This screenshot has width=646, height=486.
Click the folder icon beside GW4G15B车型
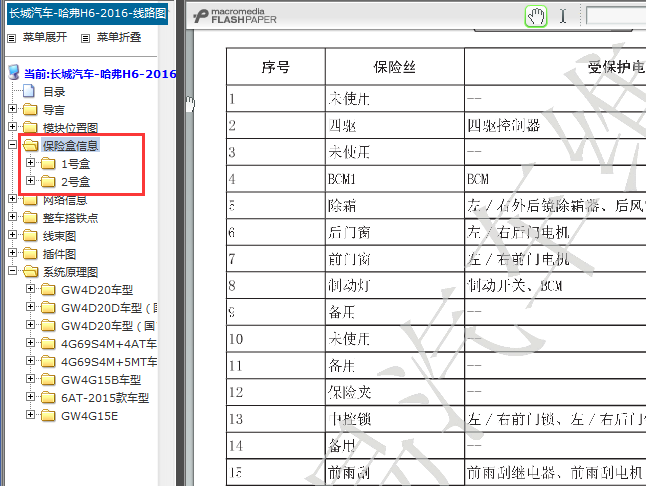tap(48, 380)
